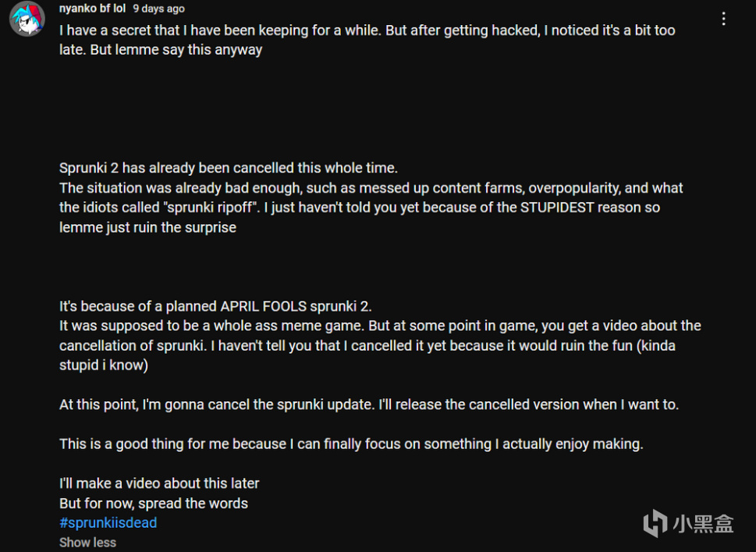Click the "spread the words" line
The height and width of the screenshot is (552, 756).
click(x=153, y=503)
